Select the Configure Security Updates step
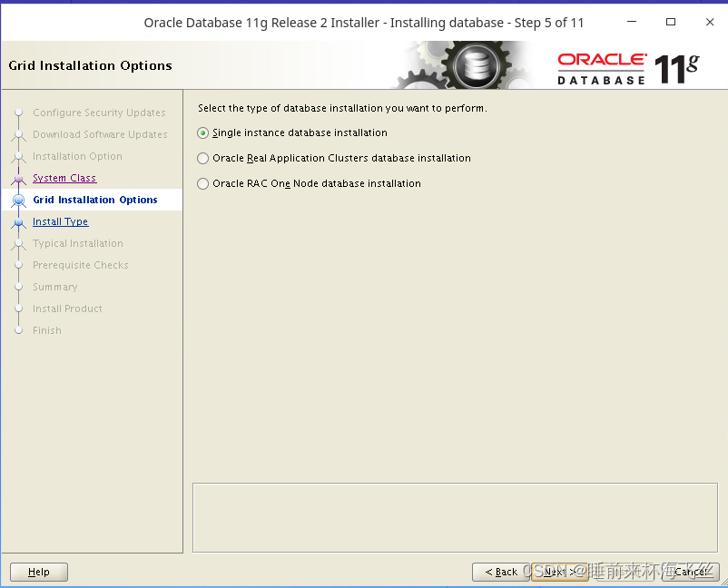Viewport: 728px width, 588px height. pos(100,113)
